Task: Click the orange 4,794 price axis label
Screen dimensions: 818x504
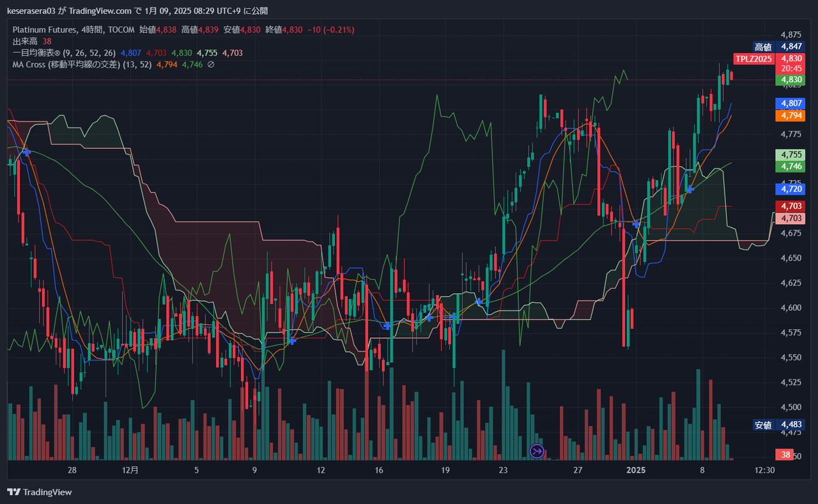Action: (789, 116)
